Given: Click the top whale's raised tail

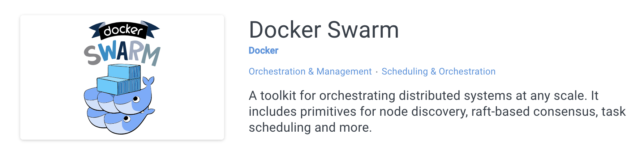Looking at the screenshot, I should 149,82.
